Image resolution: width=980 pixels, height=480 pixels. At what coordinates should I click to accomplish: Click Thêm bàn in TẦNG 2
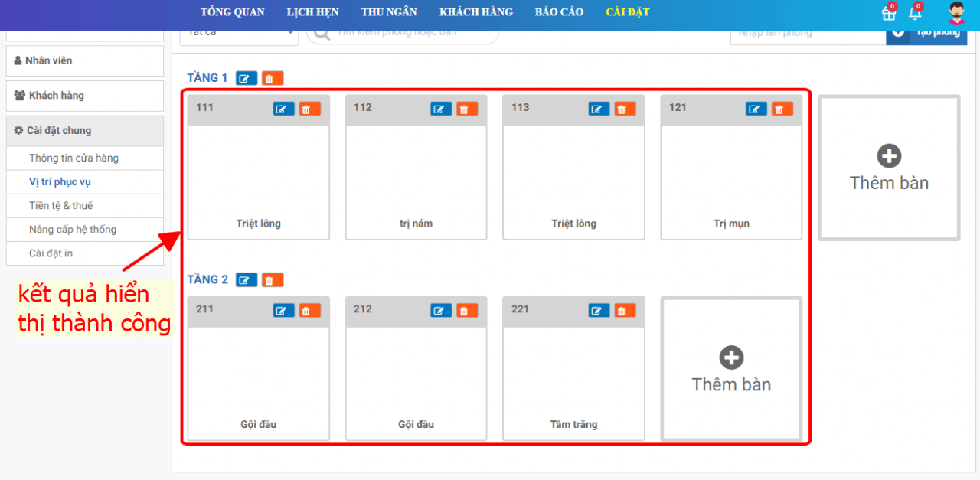(731, 370)
